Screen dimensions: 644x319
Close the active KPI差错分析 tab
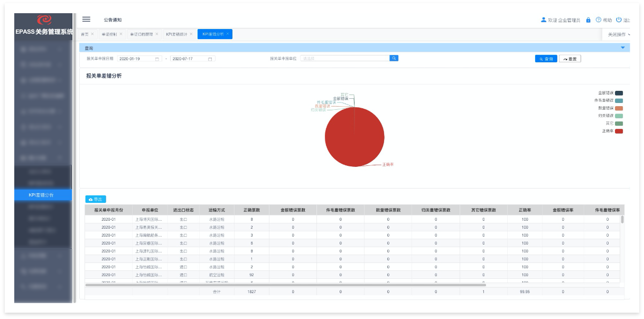pos(227,34)
